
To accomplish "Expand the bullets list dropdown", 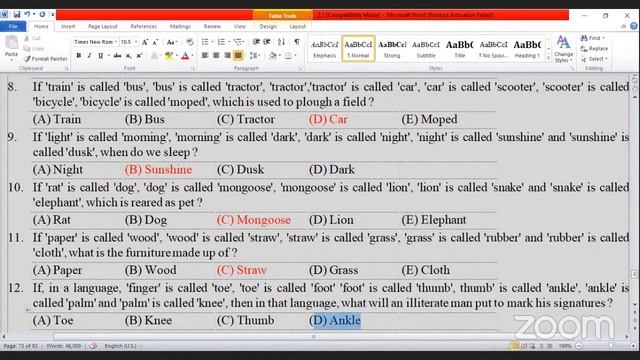I will click(213, 42).
